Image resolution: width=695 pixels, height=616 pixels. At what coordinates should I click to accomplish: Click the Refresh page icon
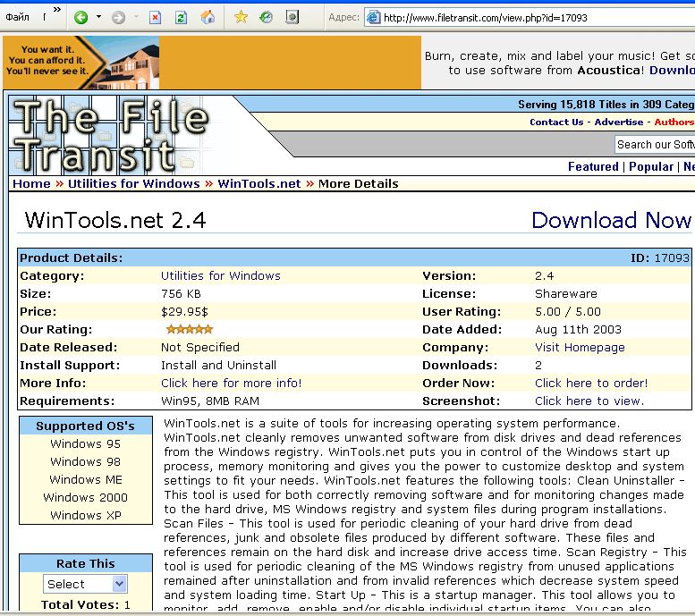(x=181, y=17)
